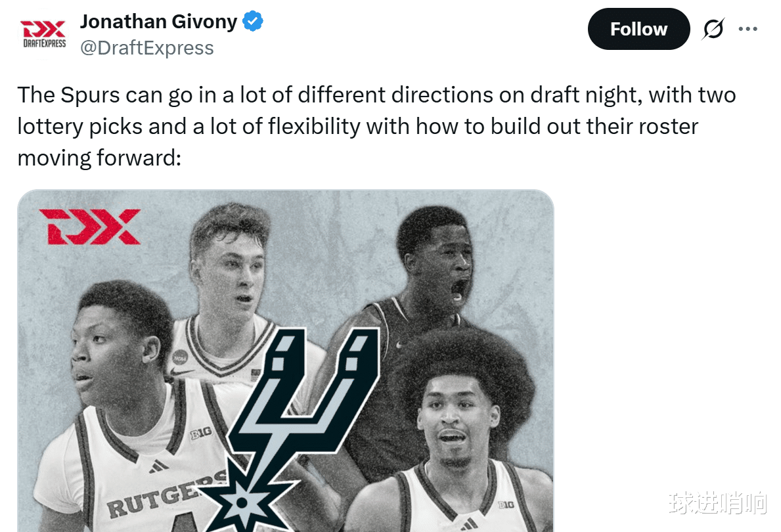Click the tweet text about Spurs draft
This screenshot has height=532, width=781.
[x=376, y=126]
